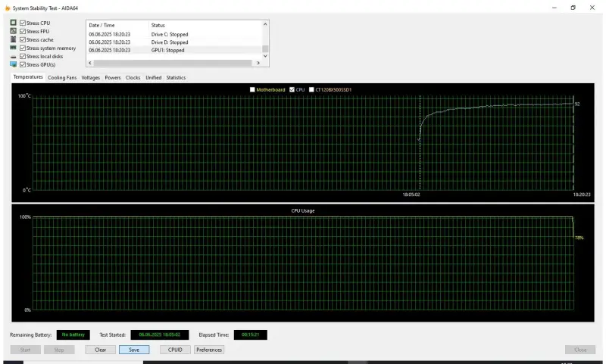Click the disk icon beside Stress local disks
The image size is (606, 364).
click(13, 56)
